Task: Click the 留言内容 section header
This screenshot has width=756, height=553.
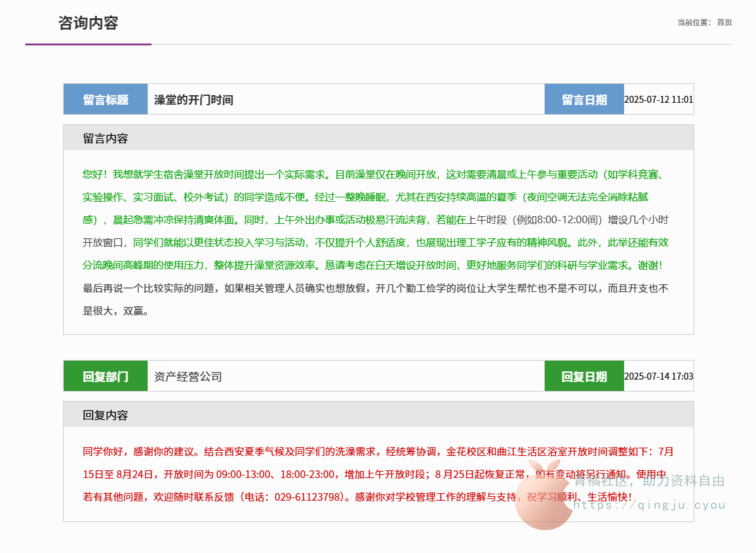Action: 105,138
